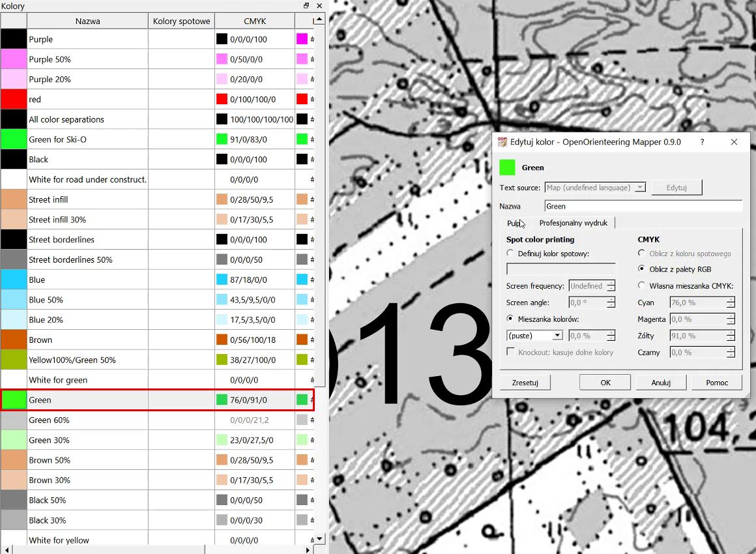This screenshot has height=554, width=756.
Task: Click the Kolory spotowe column header
Action: [x=181, y=22]
